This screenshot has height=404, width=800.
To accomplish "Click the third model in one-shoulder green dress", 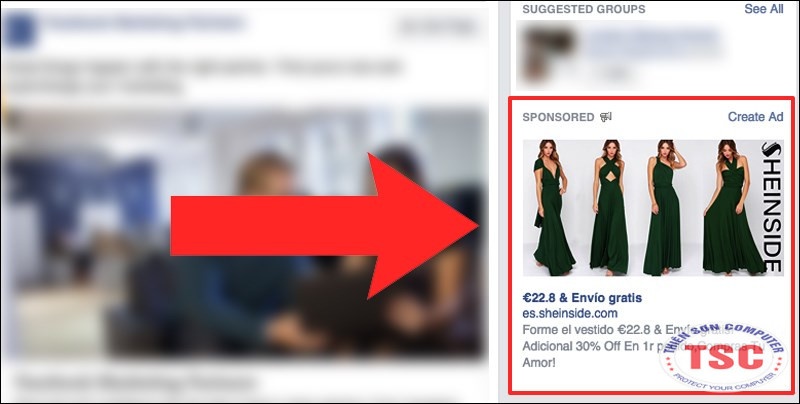I will pos(664,207).
